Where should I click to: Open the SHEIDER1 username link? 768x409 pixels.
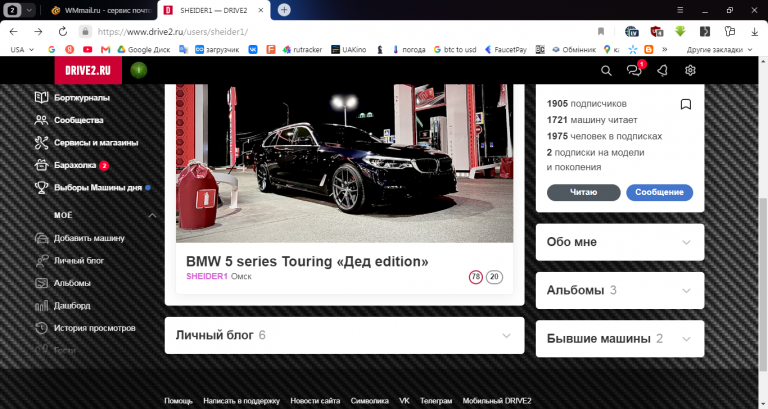pos(207,276)
